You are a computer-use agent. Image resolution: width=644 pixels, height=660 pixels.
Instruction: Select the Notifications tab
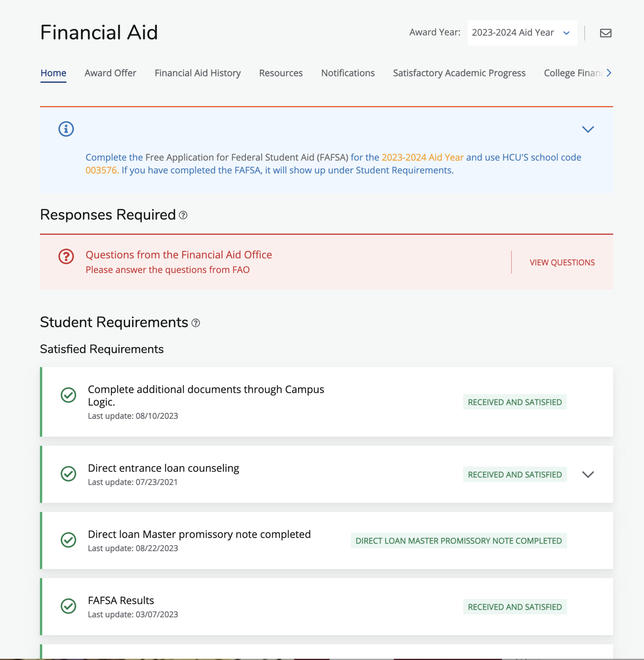point(348,73)
